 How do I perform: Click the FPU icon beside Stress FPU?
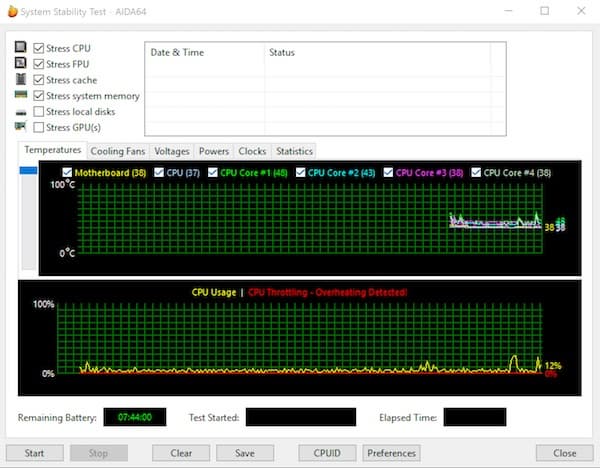tap(20, 63)
